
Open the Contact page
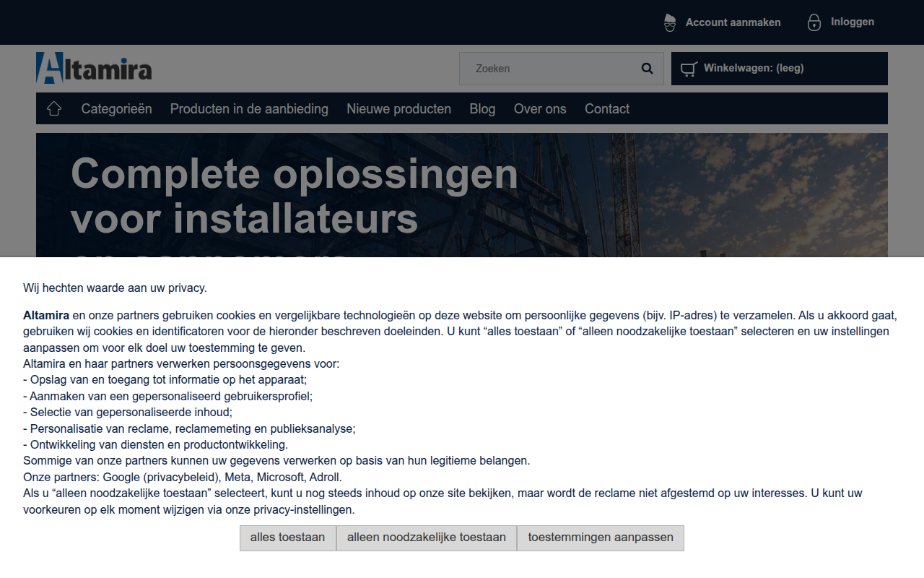click(x=607, y=108)
